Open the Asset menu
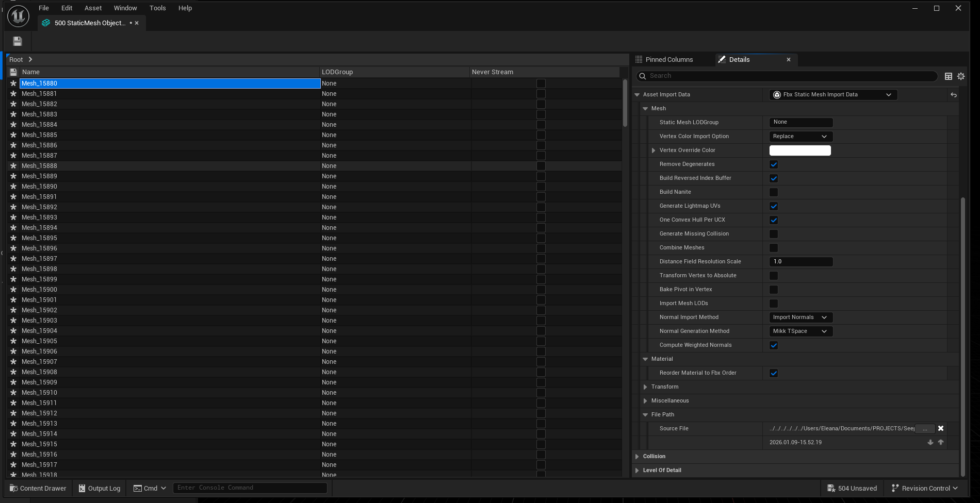The width and height of the screenshot is (980, 503). click(x=93, y=8)
